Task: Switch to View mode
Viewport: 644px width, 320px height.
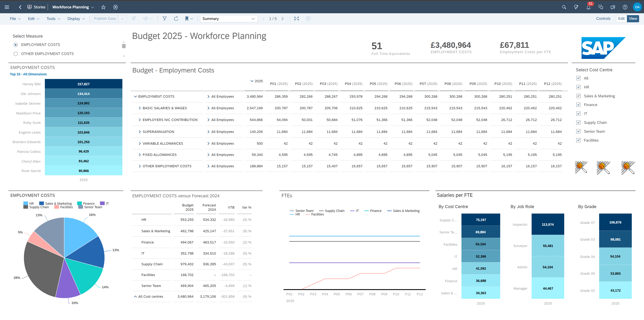Action: pyautogui.click(x=633, y=18)
